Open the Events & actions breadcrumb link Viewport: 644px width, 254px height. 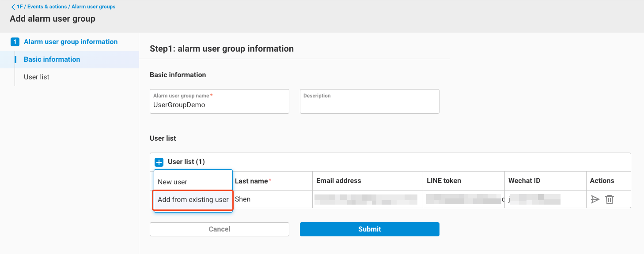click(46, 7)
